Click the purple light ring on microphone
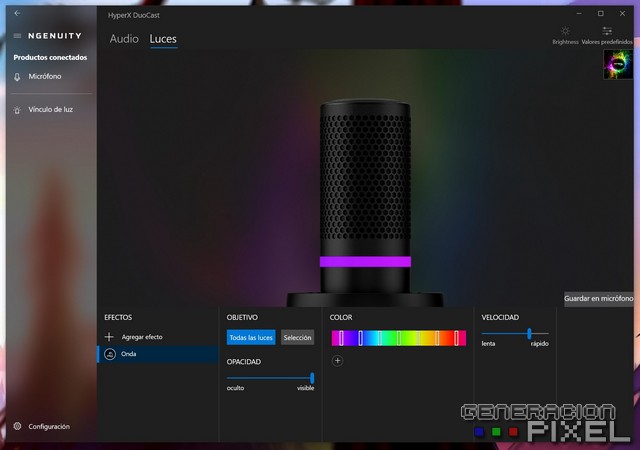This screenshot has height=450, width=640. (x=365, y=262)
